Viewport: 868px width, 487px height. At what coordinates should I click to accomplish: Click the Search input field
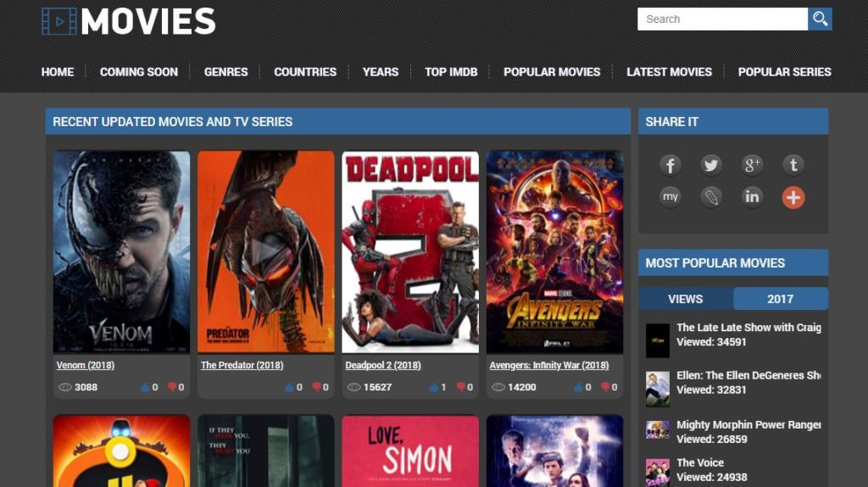point(722,19)
